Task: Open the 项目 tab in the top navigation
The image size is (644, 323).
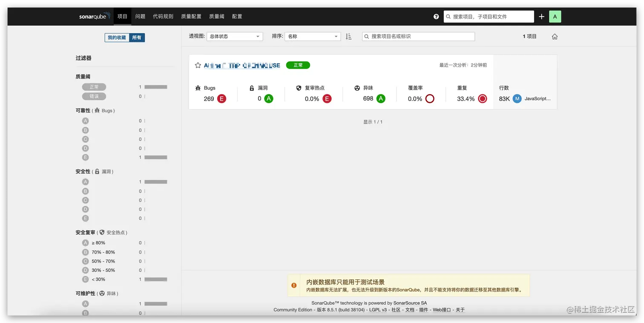Action: click(122, 17)
